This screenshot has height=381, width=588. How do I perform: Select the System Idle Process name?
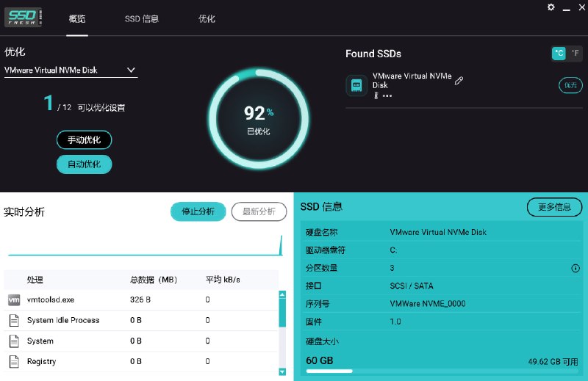coord(63,320)
